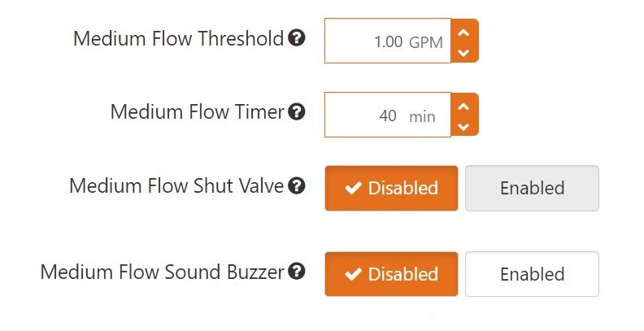This screenshot has width=644, height=331.
Task: Click help icon beside Medium Flow Timer
Action: 298,111
